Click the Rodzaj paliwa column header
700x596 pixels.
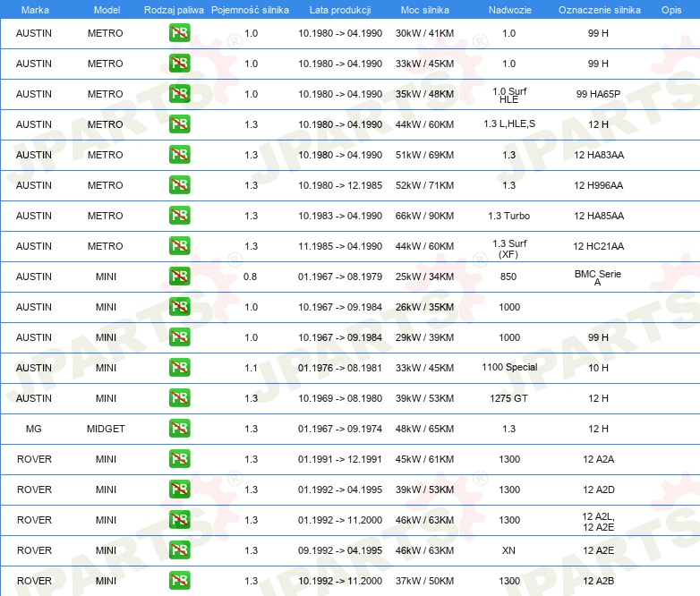(174, 10)
